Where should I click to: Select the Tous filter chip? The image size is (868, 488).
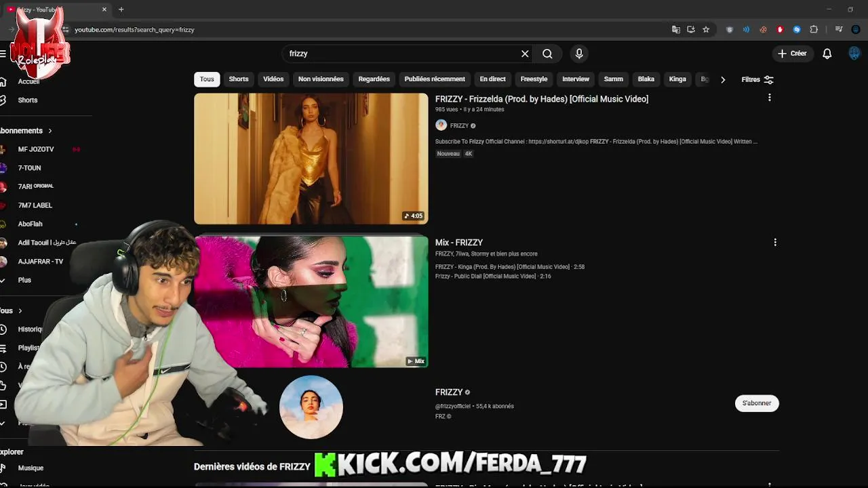pos(207,79)
